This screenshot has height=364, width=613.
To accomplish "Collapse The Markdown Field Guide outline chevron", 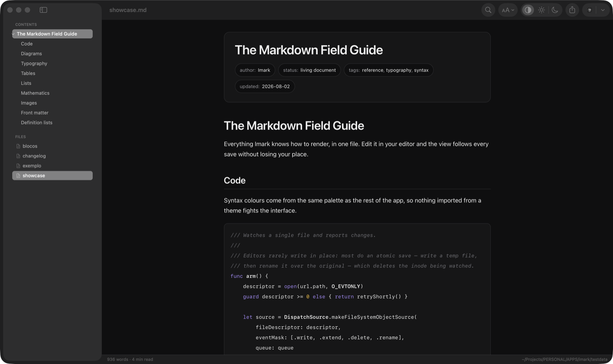I will pyautogui.click(x=13, y=34).
